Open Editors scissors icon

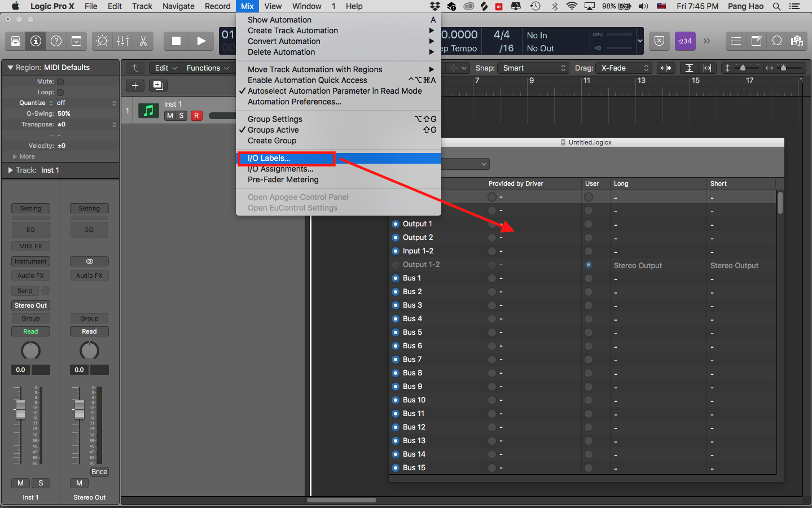tap(143, 41)
